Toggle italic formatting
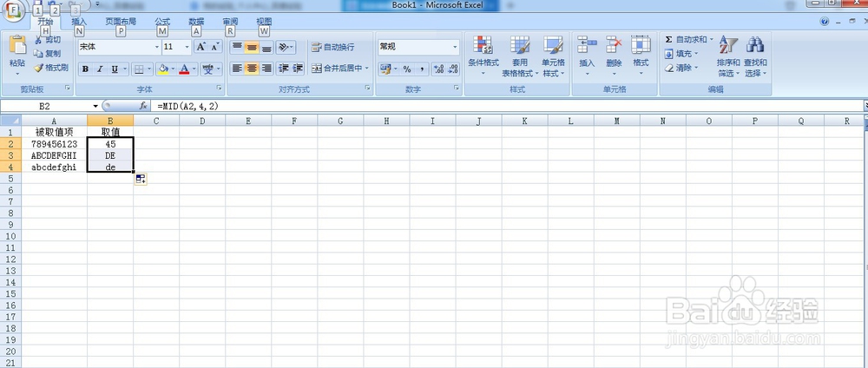The height and width of the screenshot is (368, 868). (x=100, y=69)
